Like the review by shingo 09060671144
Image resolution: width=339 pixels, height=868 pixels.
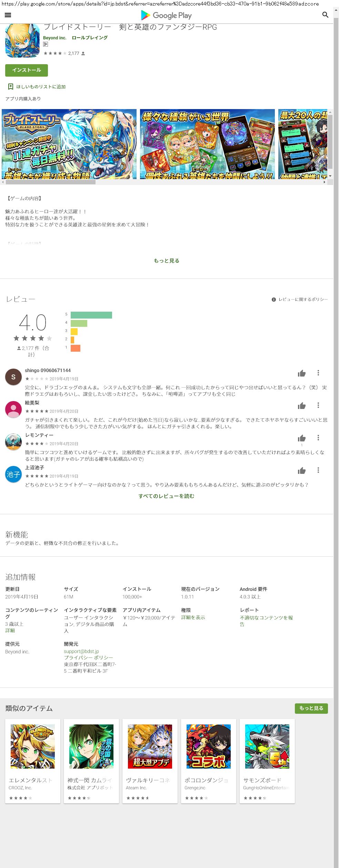[302, 373]
